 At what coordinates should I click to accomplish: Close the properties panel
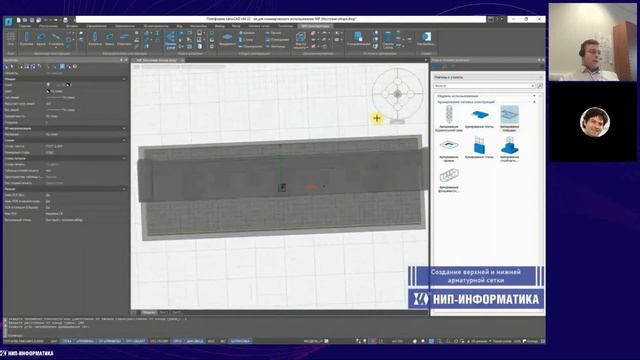(x=126, y=60)
